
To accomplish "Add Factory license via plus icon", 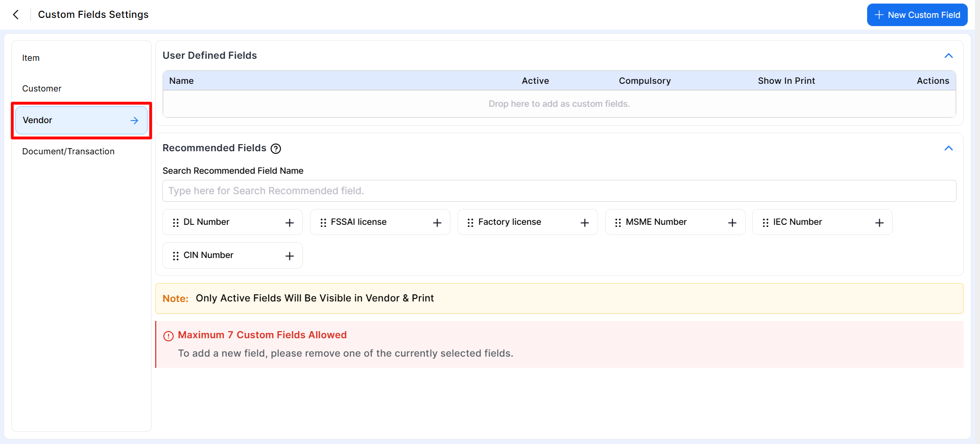I will pos(585,223).
